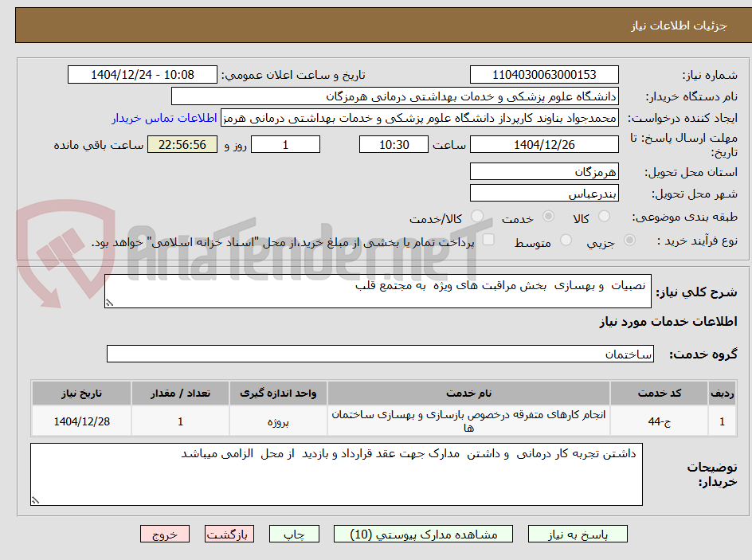Select the جزیی purchase type radio
The height and width of the screenshot is (560, 752).
click(x=629, y=240)
